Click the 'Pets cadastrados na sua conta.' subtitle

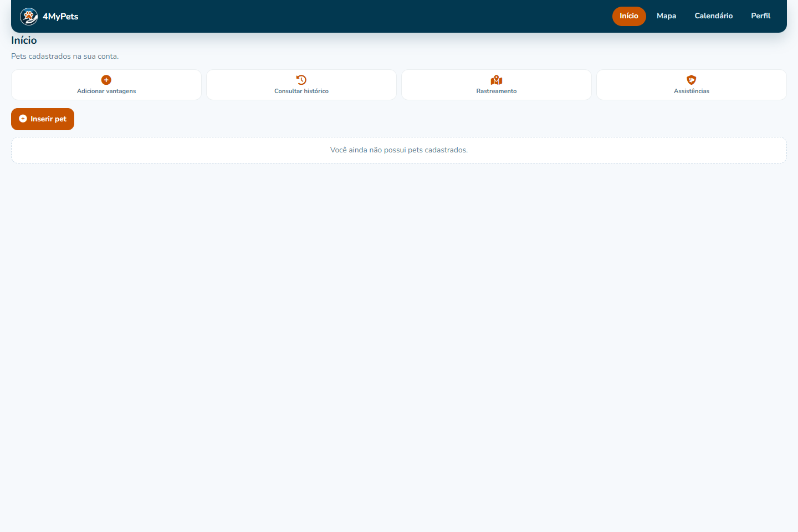65,57
